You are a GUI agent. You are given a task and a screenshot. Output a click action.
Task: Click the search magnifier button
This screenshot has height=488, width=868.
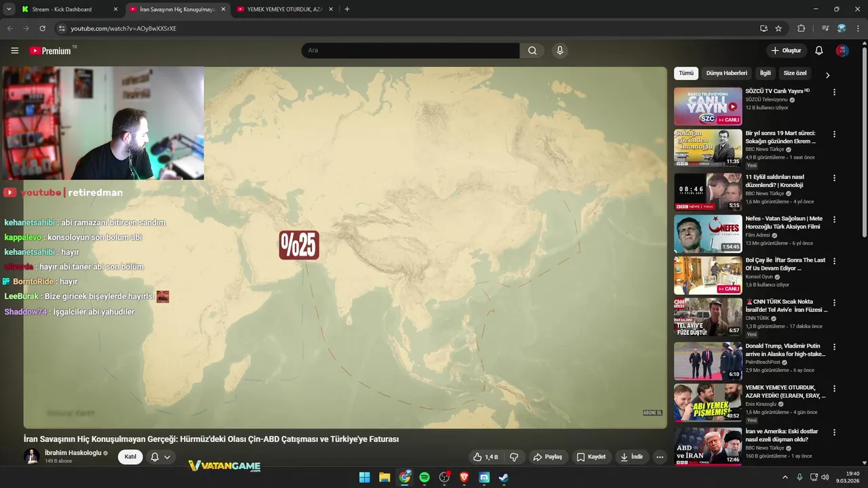point(532,51)
